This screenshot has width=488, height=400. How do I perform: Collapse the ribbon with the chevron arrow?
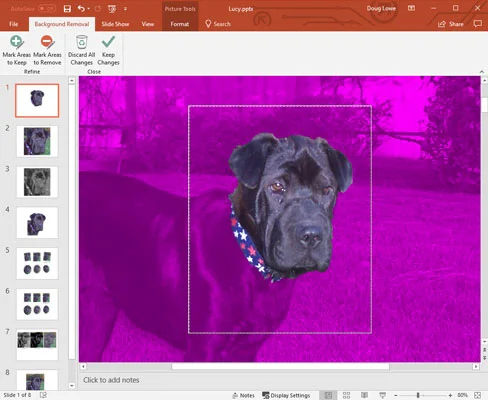pos(482,72)
